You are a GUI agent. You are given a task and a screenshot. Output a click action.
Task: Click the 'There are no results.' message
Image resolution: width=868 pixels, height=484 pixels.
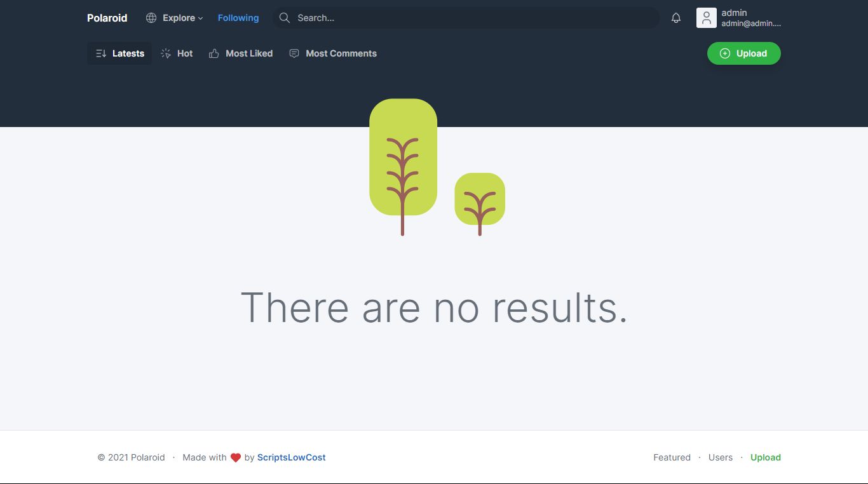point(434,307)
